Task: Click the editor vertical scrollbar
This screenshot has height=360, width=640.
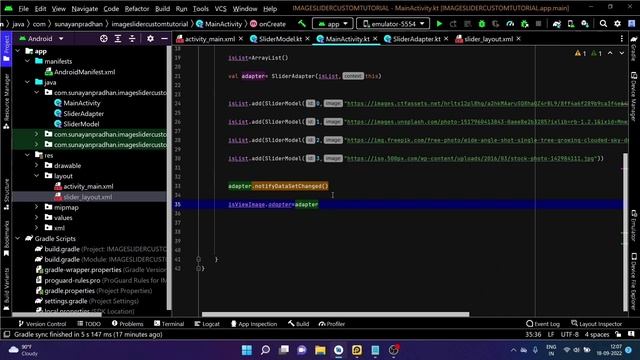Action: point(625,233)
